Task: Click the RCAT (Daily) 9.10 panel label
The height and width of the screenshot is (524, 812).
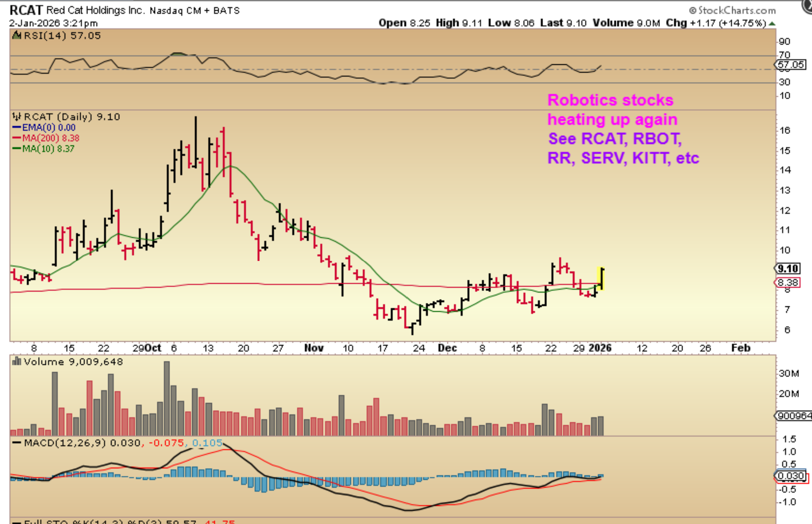Action: pyautogui.click(x=72, y=116)
